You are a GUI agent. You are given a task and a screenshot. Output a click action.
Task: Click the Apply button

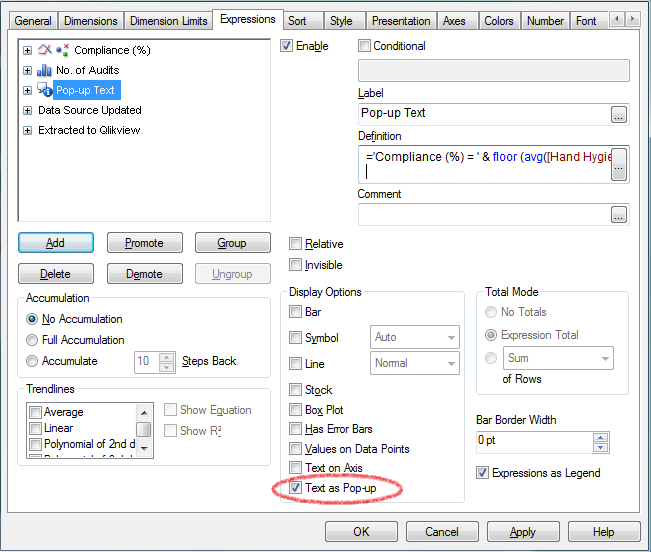pyautogui.click(x=523, y=532)
